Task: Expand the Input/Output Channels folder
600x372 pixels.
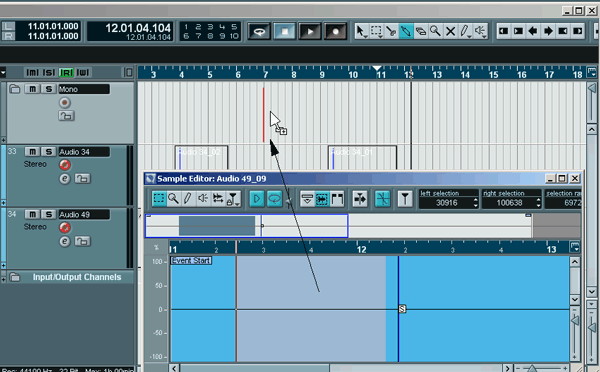Action: pos(3,280)
